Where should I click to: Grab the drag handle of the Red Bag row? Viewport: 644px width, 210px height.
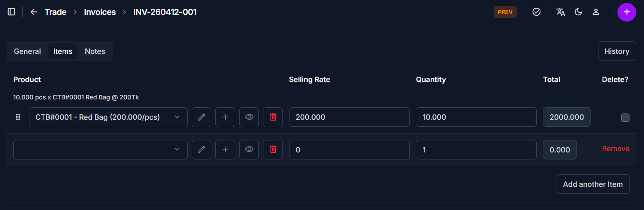tap(18, 117)
